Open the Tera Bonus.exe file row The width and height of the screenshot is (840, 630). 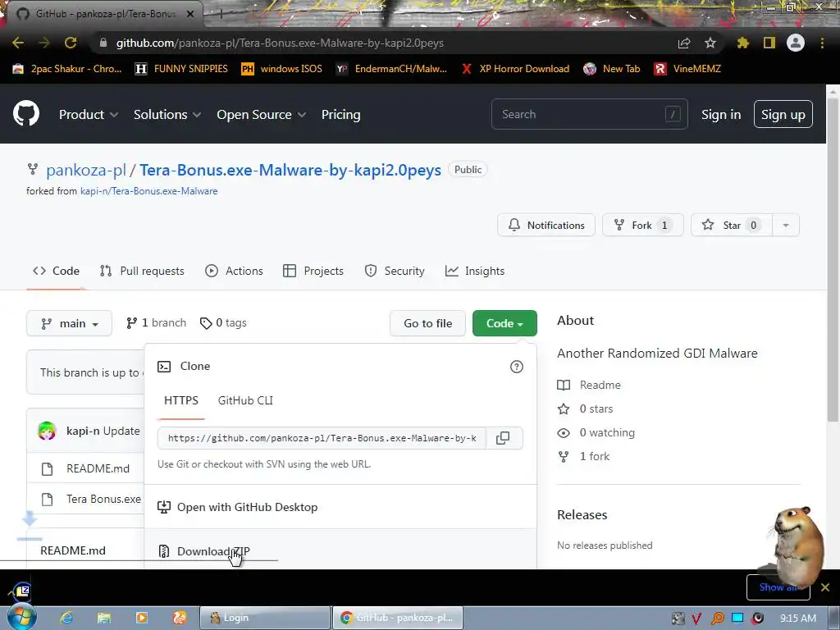coord(103,500)
